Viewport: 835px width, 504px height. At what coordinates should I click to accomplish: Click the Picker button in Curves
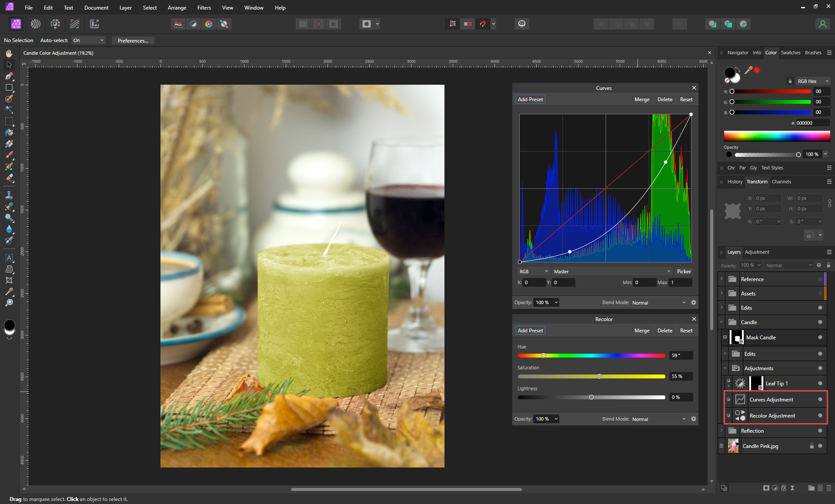coord(683,271)
